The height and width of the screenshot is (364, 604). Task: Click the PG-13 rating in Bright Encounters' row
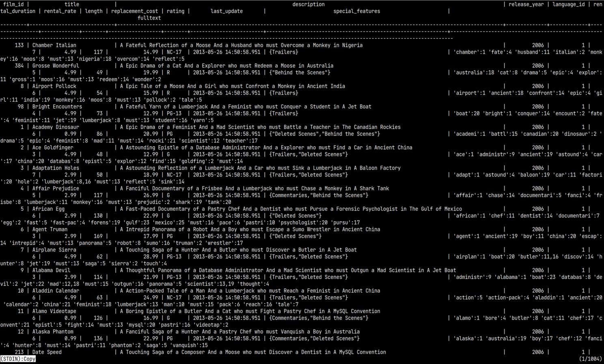[x=174, y=114]
